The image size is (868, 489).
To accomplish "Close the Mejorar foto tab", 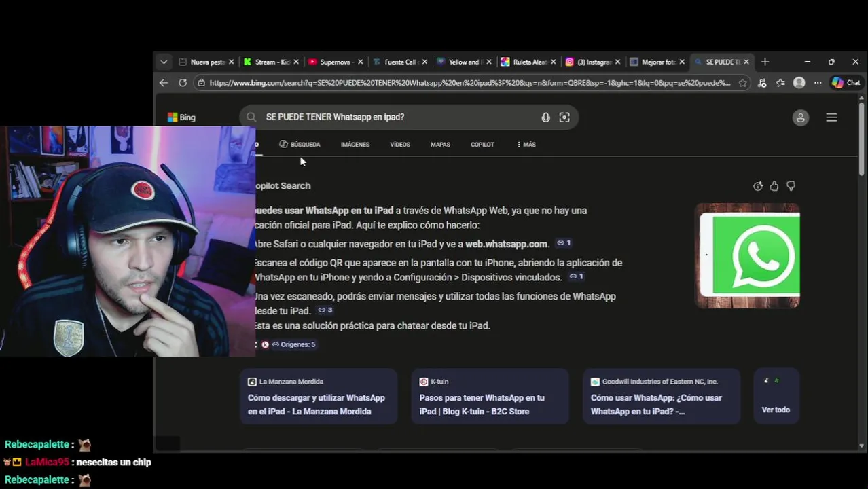I will 682,62.
